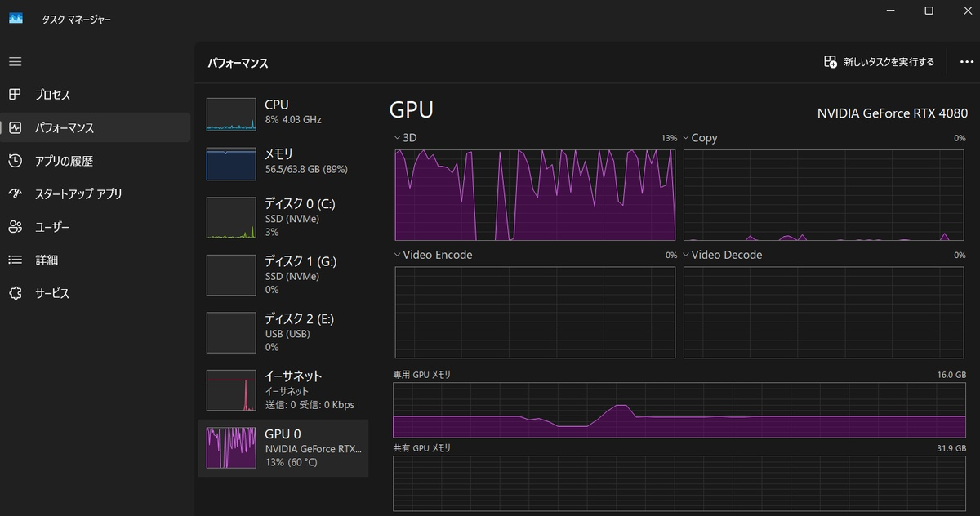Open the Video Decode engine dropdown
Image resolution: width=980 pixels, height=516 pixels.
pos(686,255)
